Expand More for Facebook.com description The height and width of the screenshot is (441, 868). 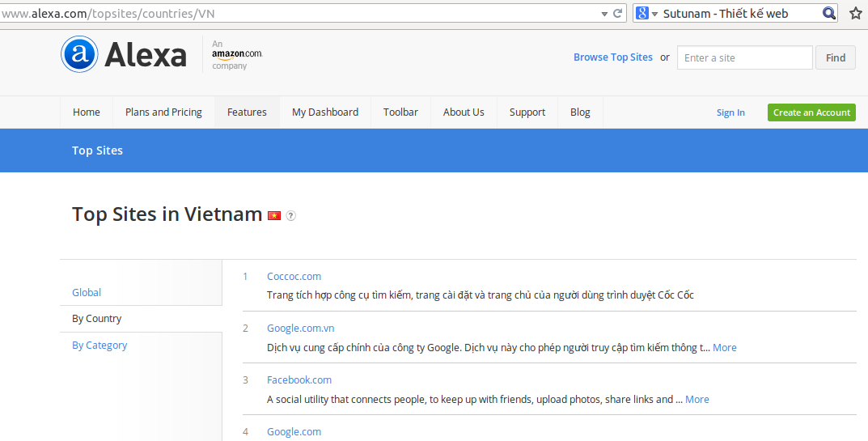697,400
